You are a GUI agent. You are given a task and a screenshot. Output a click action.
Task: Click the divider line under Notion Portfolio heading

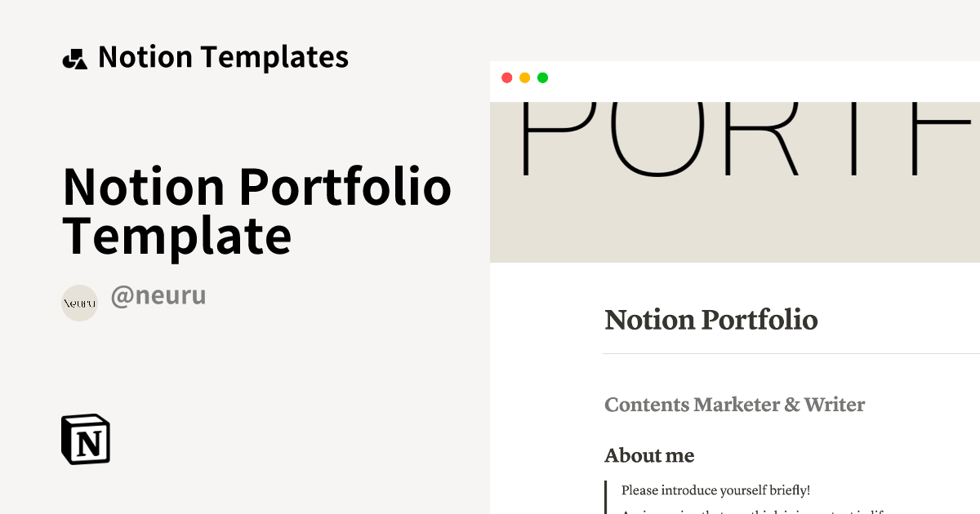791,353
